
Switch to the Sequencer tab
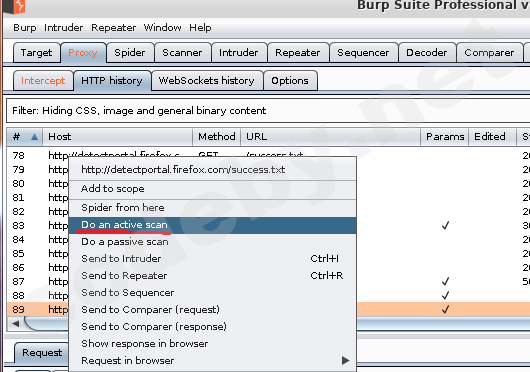click(x=363, y=53)
